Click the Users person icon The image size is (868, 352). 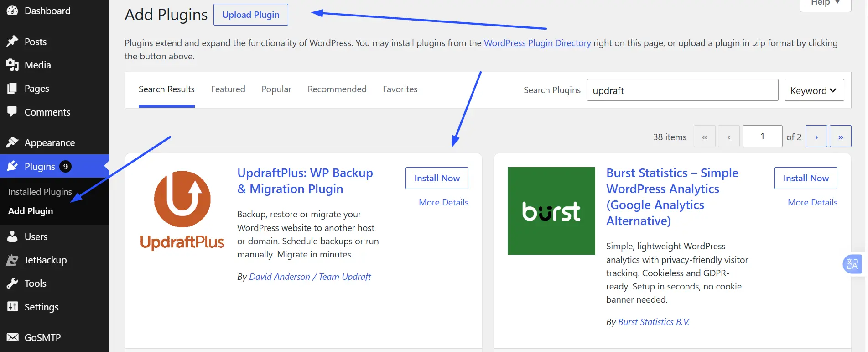(12, 236)
